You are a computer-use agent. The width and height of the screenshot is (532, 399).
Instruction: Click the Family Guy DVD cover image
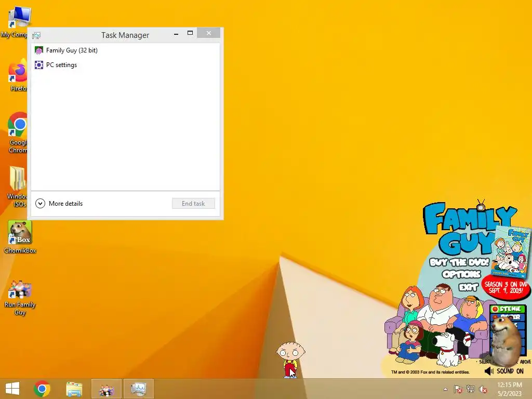click(x=512, y=251)
